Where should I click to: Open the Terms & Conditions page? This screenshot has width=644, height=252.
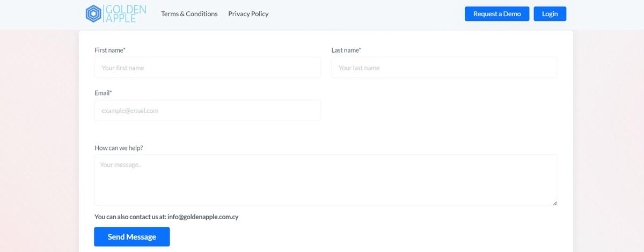(x=189, y=14)
